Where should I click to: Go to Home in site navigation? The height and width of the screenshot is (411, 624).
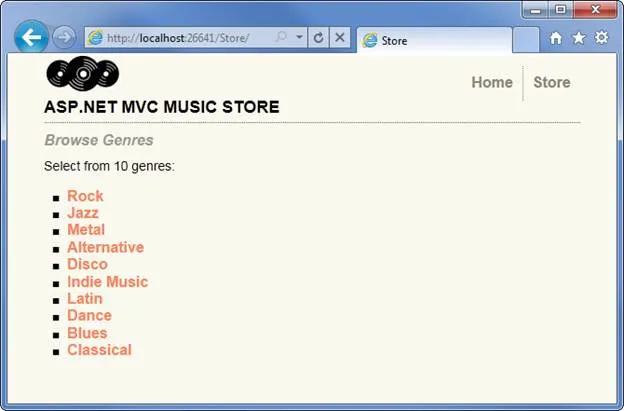pyautogui.click(x=492, y=82)
